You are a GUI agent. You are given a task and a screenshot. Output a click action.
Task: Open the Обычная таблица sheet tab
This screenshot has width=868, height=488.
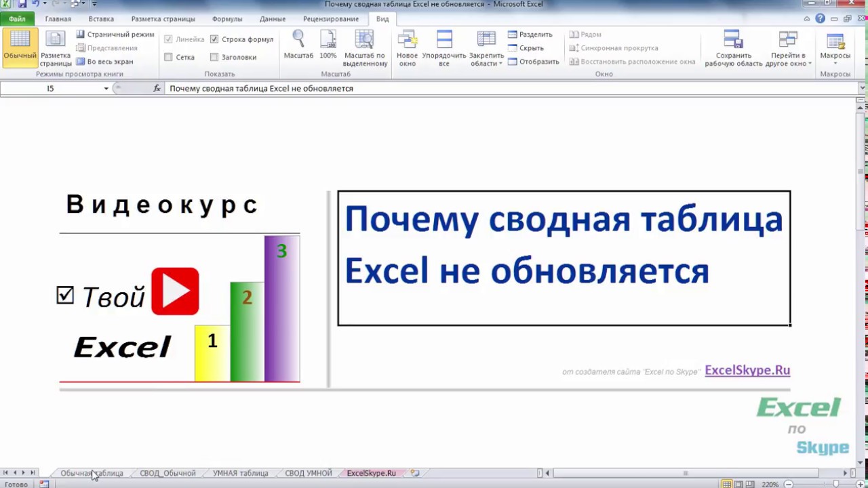[x=92, y=473]
